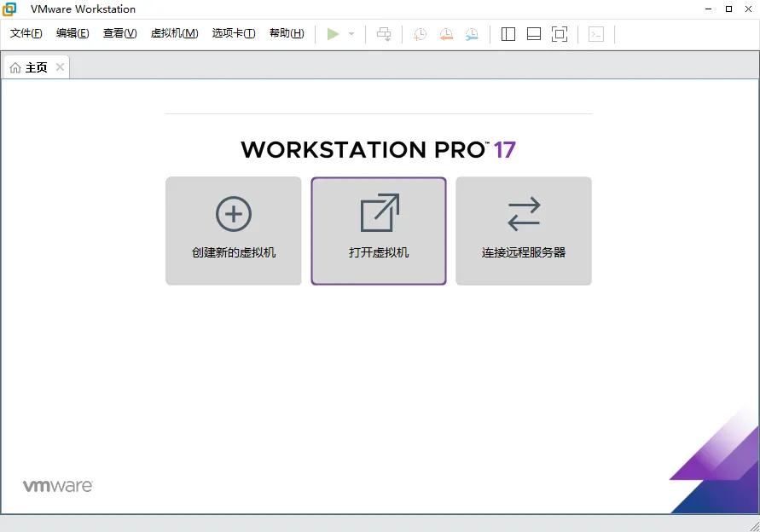The image size is (760, 532).
Task: Open the 编辑(E) menu
Action: tap(73, 33)
